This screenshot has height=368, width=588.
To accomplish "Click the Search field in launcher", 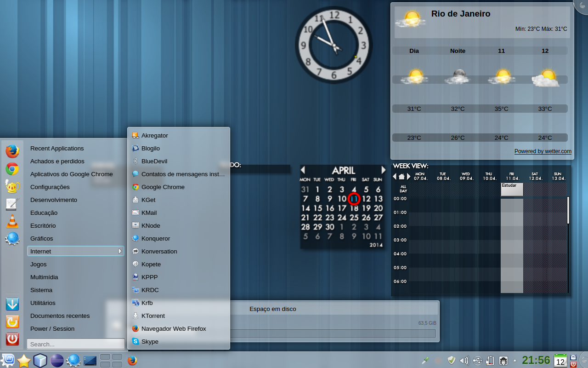I will (x=76, y=344).
